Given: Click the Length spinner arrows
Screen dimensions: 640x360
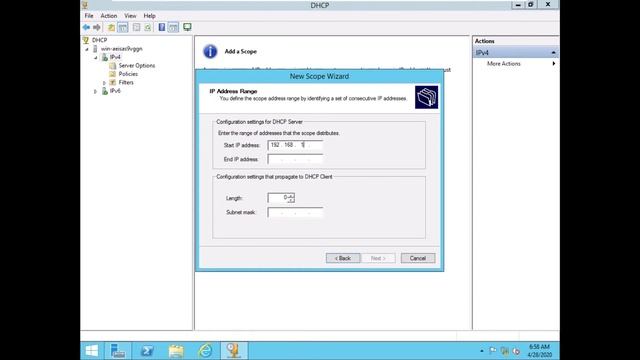Looking at the screenshot, I should (x=291, y=198).
